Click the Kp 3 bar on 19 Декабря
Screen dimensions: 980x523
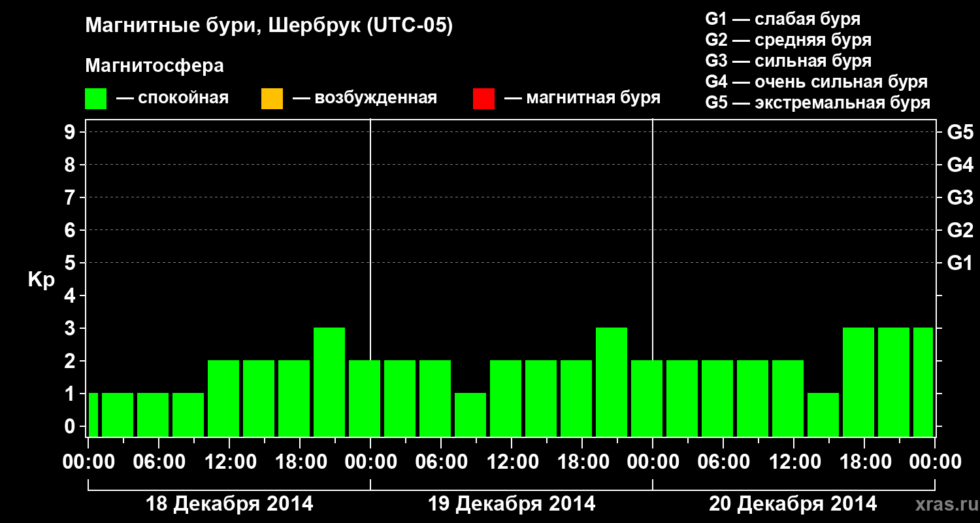[x=612, y=382]
